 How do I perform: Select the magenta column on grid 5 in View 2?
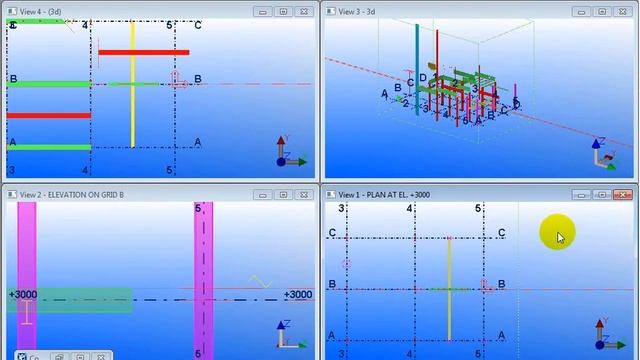203,280
